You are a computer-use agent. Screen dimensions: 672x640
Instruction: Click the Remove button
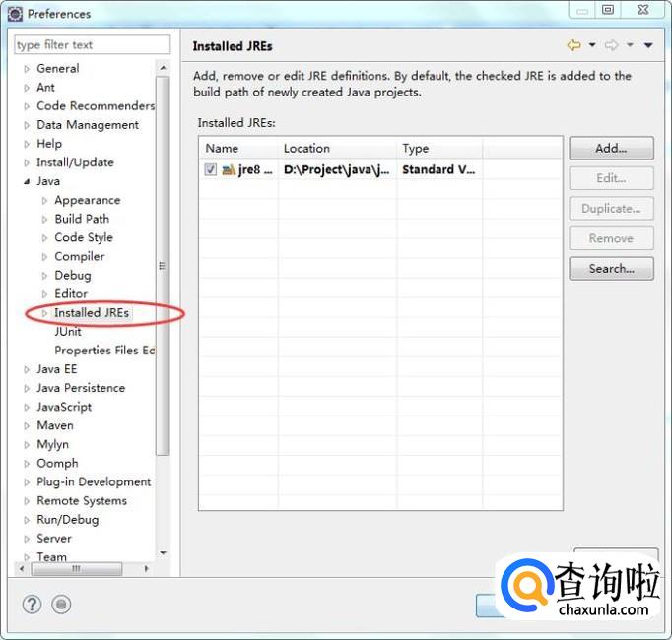click(611, 238)
